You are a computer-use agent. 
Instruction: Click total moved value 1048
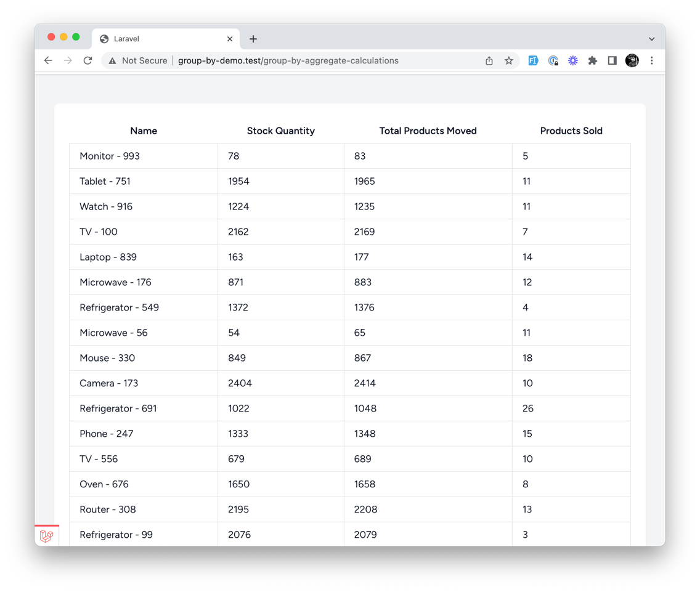point(365,408)
